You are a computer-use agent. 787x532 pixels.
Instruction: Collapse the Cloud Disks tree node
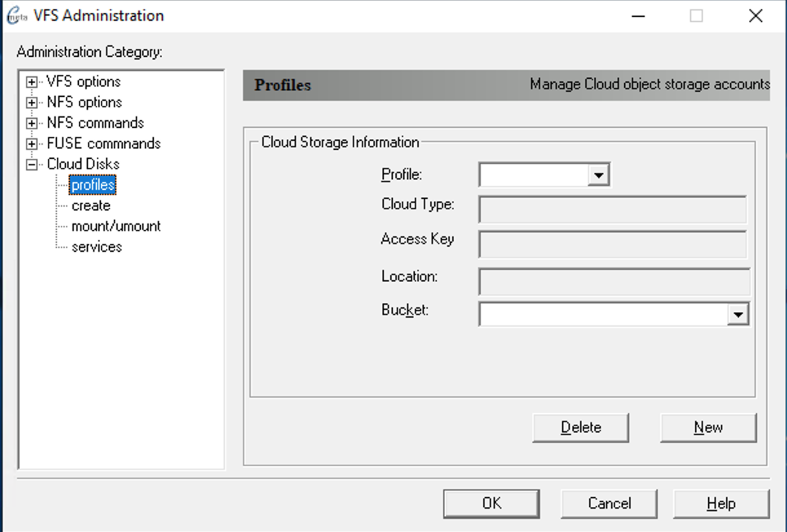pyautogui.click(x=30, y=165)
